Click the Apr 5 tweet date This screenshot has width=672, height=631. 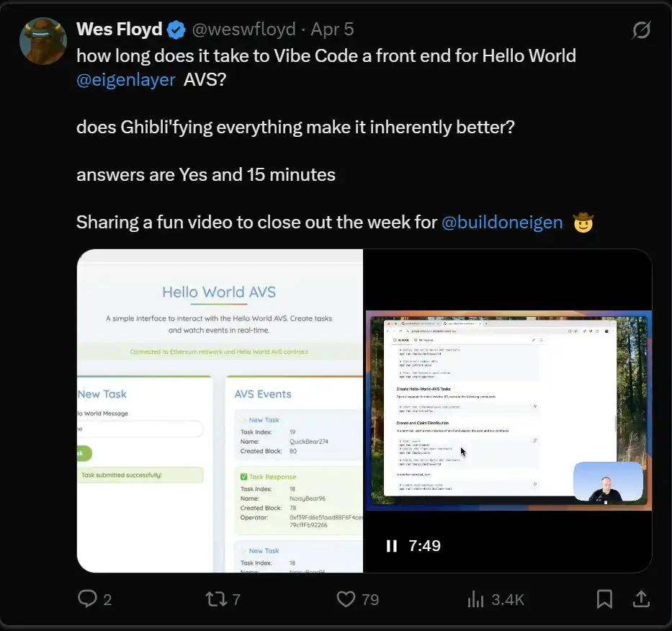pos(332,30)
